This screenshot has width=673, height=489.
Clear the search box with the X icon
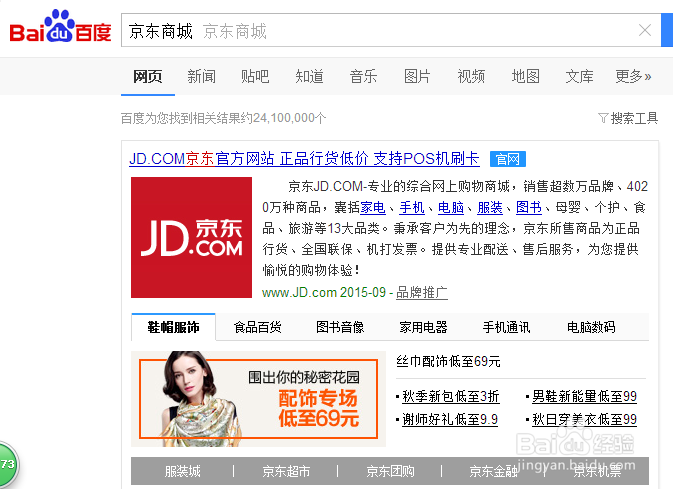click(x=645, y=30)
